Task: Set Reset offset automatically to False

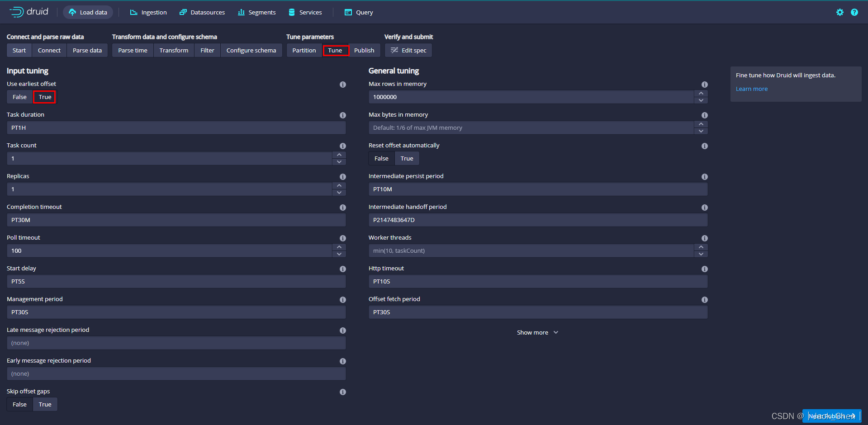Action: click(x=381, y=158)
